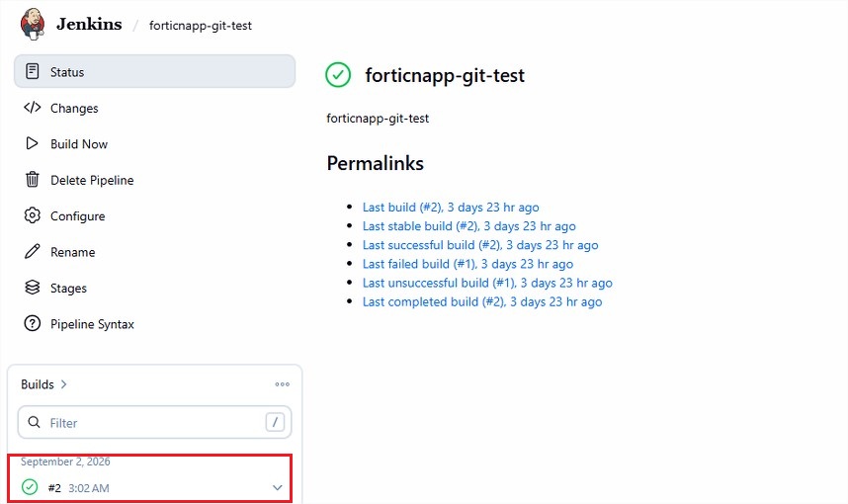Open Stages via its layers icon

(33, 288)
